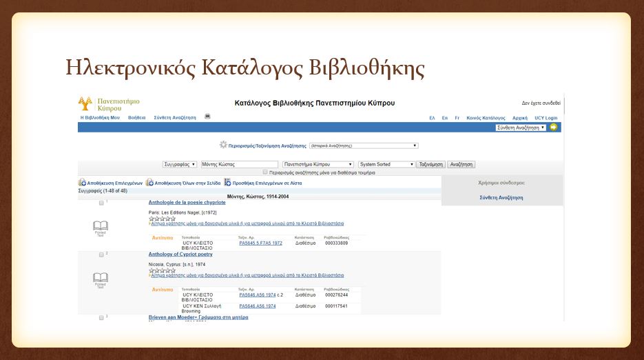Open the System Sorted dropdown
The height and width of the screenshot is (360, 644).
pos(386,164)
